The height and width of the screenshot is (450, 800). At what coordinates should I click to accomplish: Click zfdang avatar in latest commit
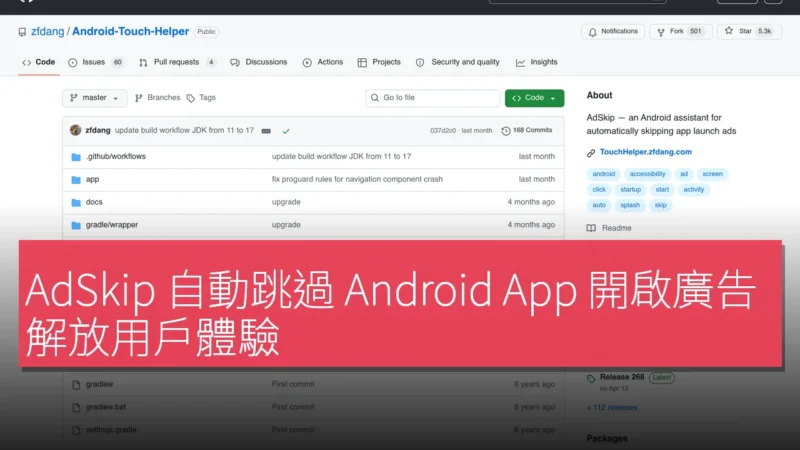(76, 130)
